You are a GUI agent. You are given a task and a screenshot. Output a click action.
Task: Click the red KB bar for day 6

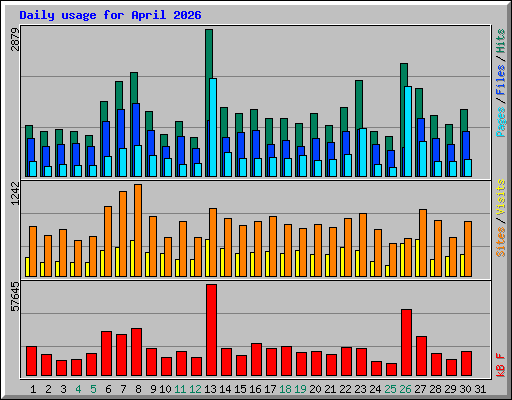click(x=106, y=354)
